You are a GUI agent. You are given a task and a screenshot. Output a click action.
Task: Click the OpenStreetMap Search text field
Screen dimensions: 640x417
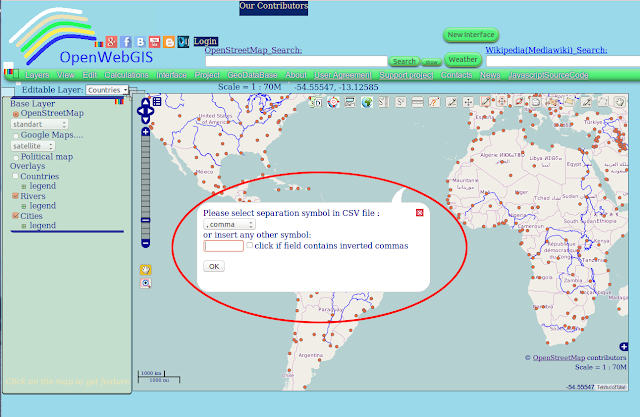[296, 61]
